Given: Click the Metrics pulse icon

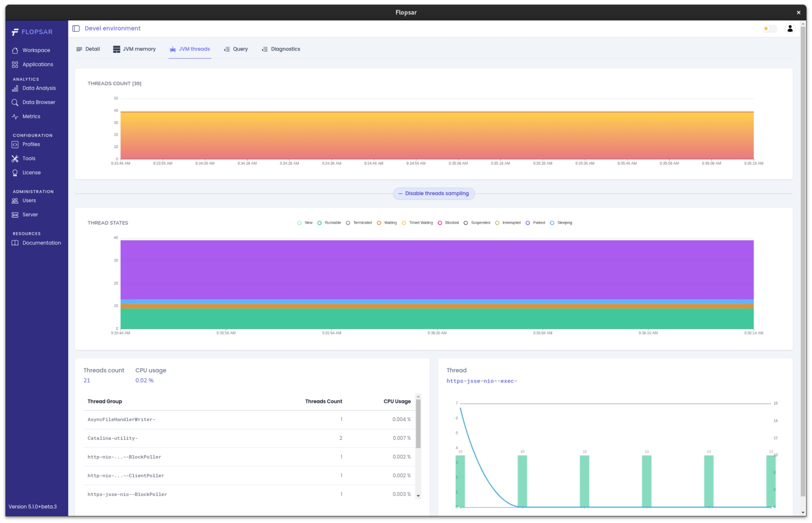Looking at the screenshot, I should 15,116.
